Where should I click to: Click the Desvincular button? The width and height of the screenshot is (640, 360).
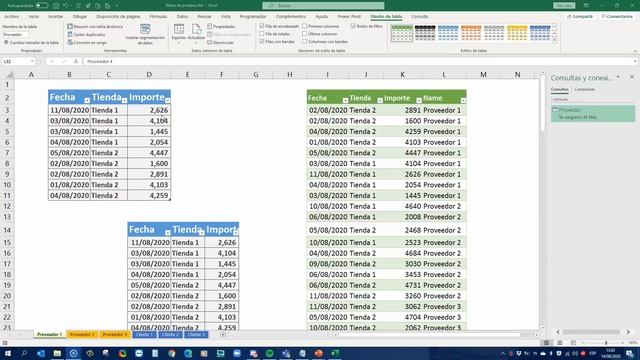pyautogui.click(x=220, y=42)
